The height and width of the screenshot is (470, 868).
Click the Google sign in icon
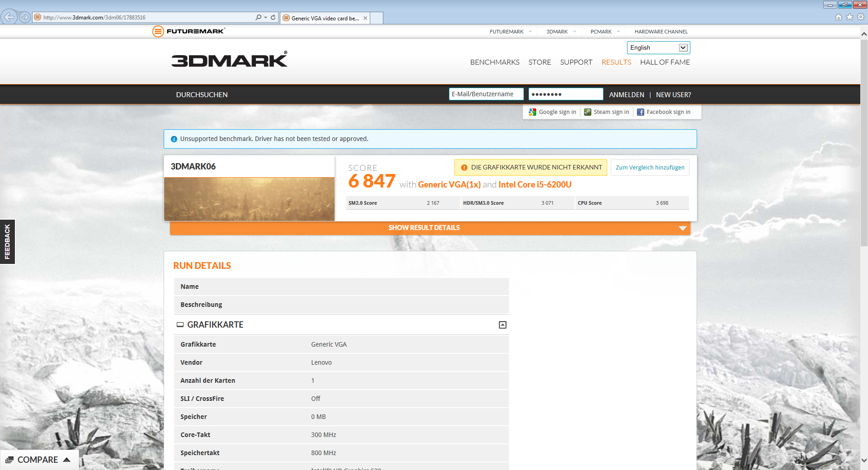533,112
